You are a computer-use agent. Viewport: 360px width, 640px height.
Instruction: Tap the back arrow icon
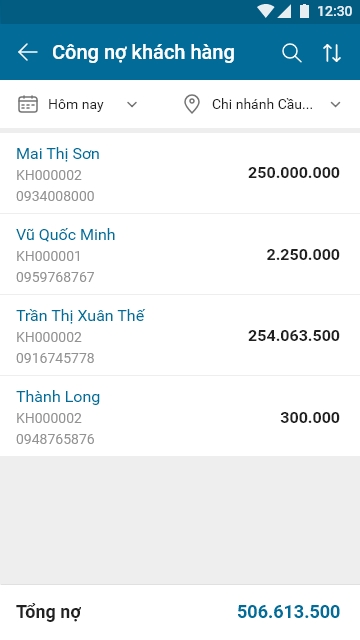pyautogui.click(x=27, y=52)
